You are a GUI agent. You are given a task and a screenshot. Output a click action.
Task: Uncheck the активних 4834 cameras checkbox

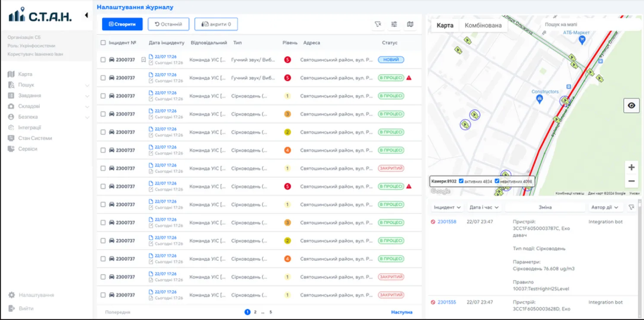coord(461,181)
